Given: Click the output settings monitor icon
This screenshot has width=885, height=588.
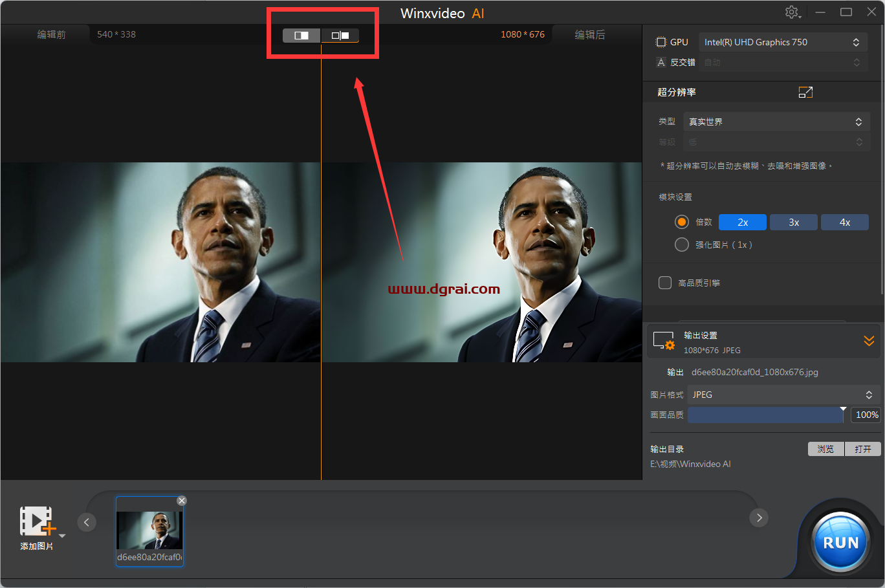Looking at the screenshot, I should coord(664,341).
